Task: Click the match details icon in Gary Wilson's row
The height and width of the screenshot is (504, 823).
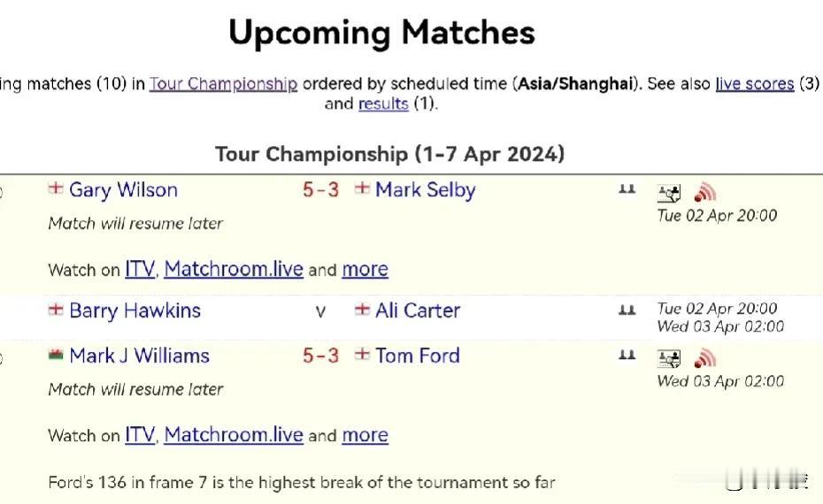Action: pos(669,193)
